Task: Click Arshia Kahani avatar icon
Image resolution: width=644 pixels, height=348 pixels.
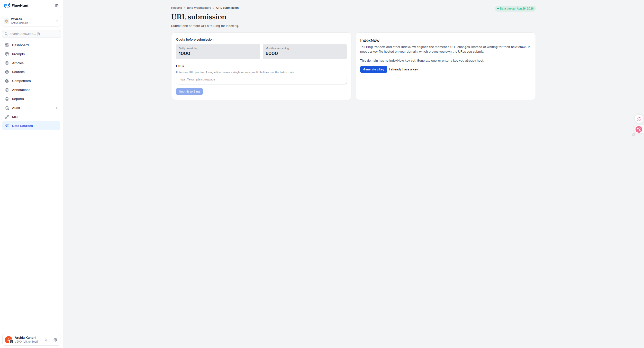Action: (x=8, y=340)
